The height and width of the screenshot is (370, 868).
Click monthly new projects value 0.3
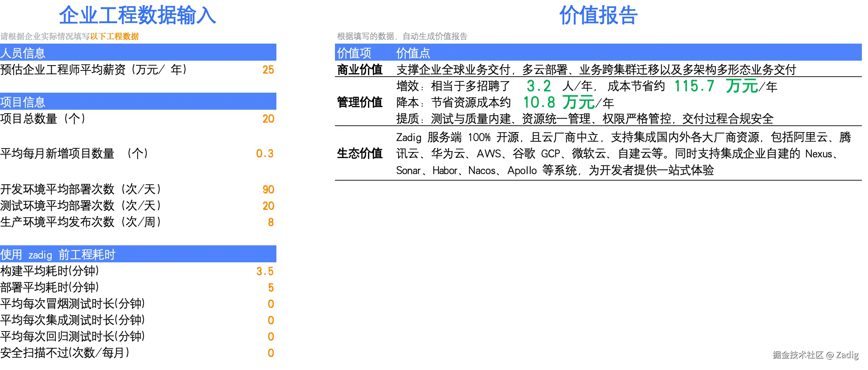pos(264,154)
